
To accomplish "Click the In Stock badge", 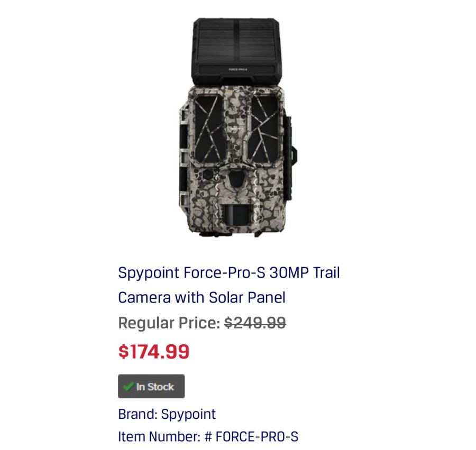I will pos(151,387).
